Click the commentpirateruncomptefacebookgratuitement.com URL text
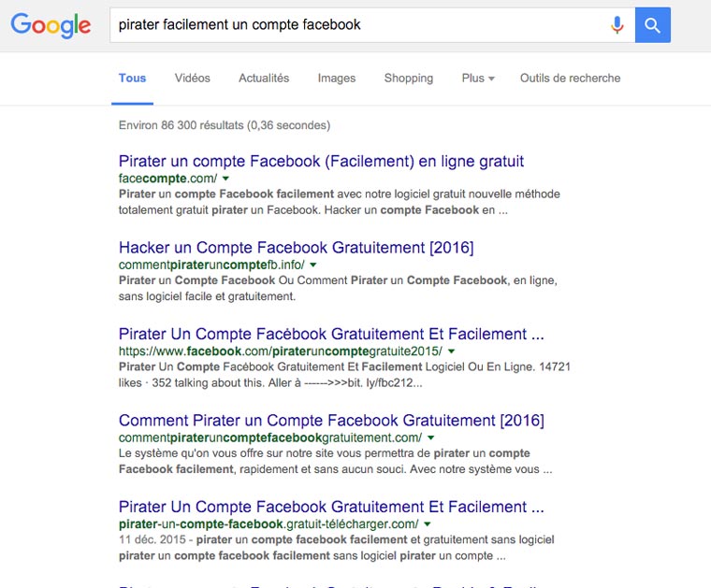The width and height of the screenshot is (711, 588). [270, 437]
